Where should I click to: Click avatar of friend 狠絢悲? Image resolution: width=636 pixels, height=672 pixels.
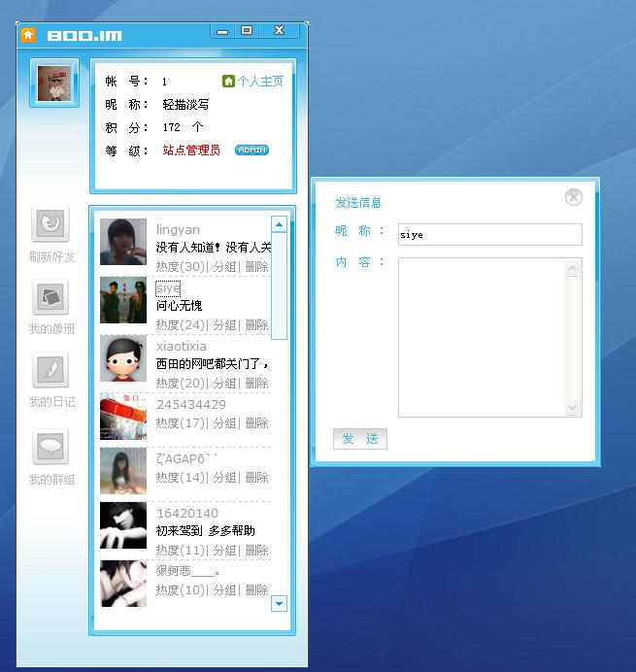123,584
